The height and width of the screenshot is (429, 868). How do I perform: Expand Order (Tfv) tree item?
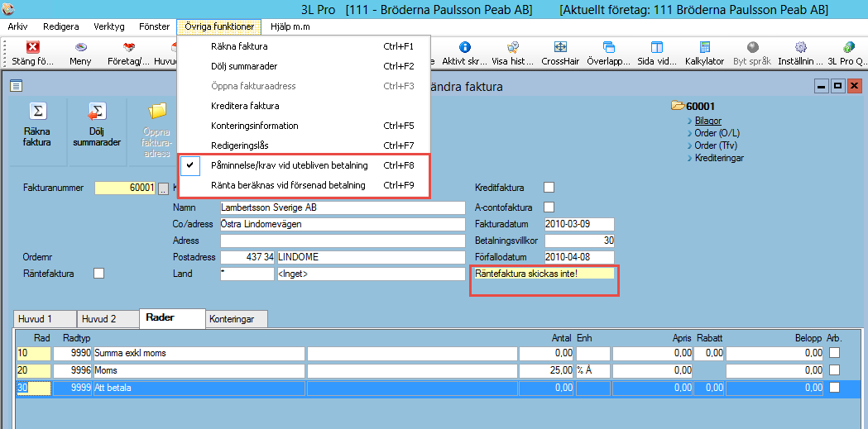click(716, 145)
